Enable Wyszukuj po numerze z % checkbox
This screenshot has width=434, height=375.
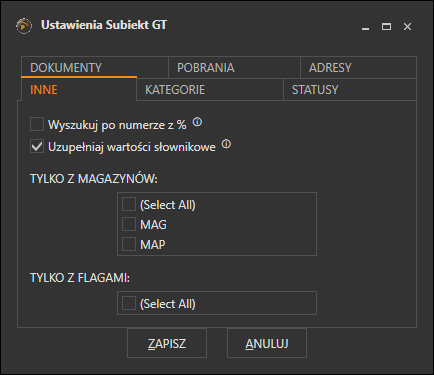click(x=37, y=124)
